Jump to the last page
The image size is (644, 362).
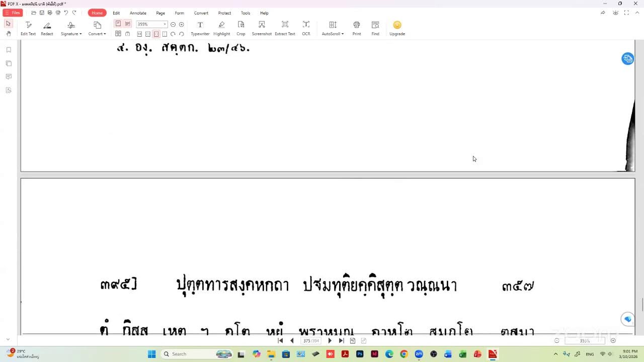(341, 341)
